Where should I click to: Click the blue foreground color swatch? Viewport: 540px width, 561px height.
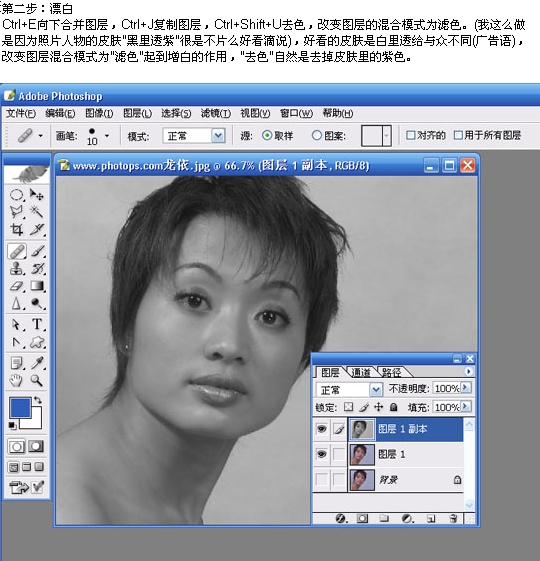20,408
